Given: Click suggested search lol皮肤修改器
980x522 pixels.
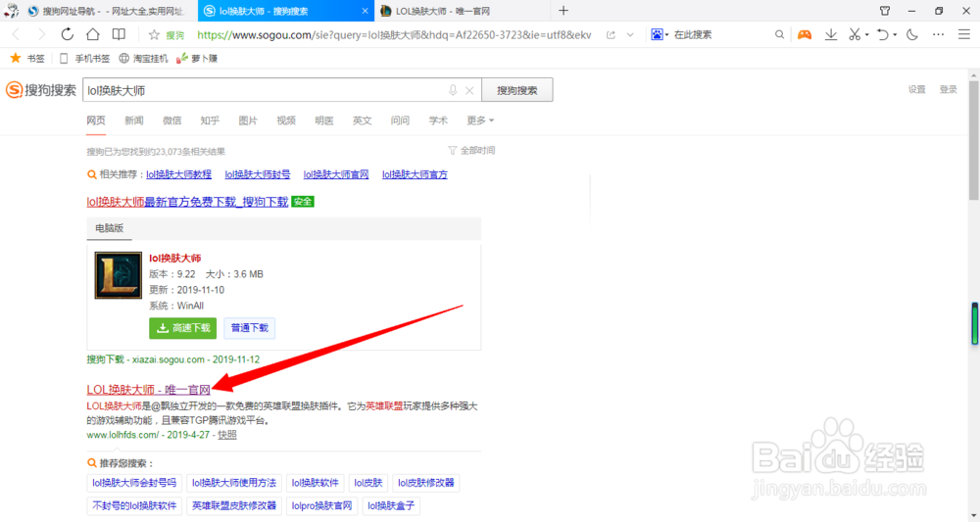Looking at the screenshot, I should [x=426, y=483].
